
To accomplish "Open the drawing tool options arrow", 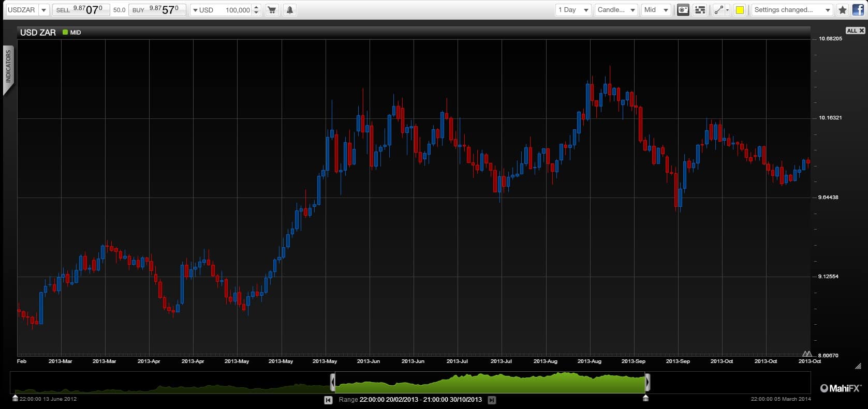I will coord(727,10).
